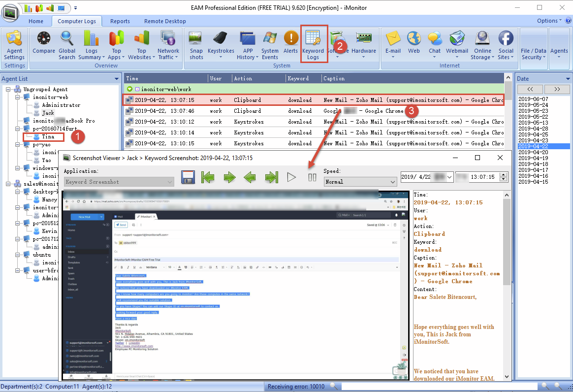Open Agent Settings in the ribbon
The width and height of the screenshot is (573, 392).
[x=14, y=45]
